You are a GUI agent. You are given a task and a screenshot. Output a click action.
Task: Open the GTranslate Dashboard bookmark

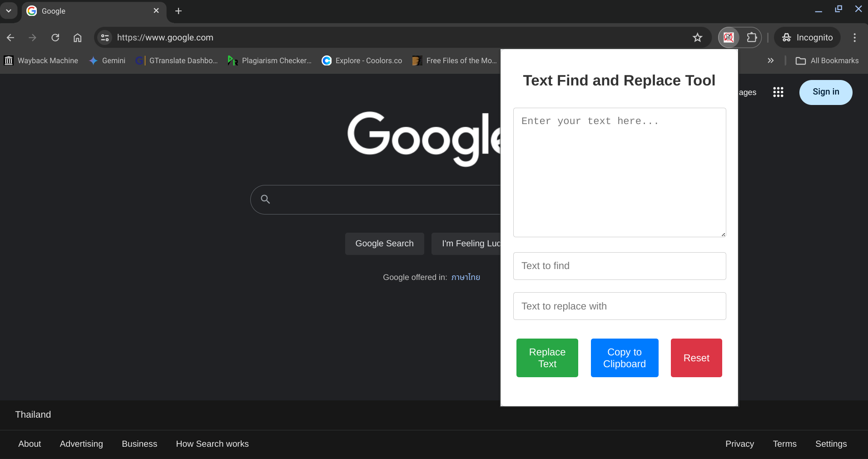click(x=177, y=60)
